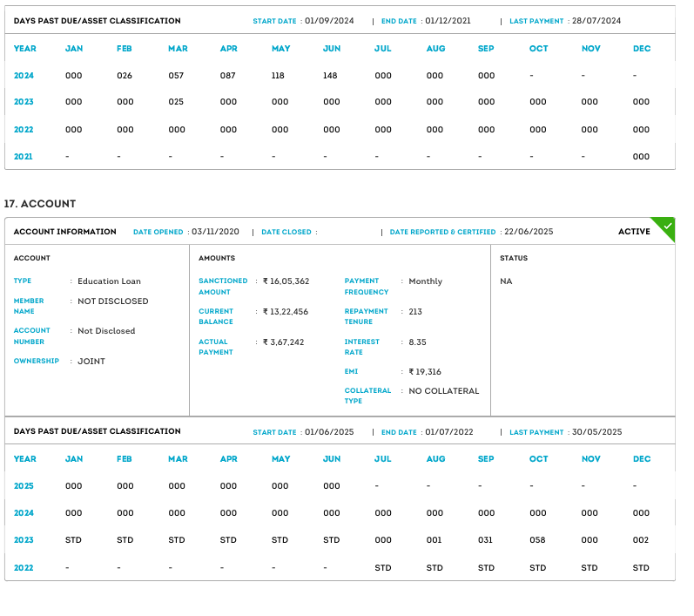The width and height of the screenshot is (694, 616).
Task: Click the date reported 22/06/2025
Action: (529, 233)
